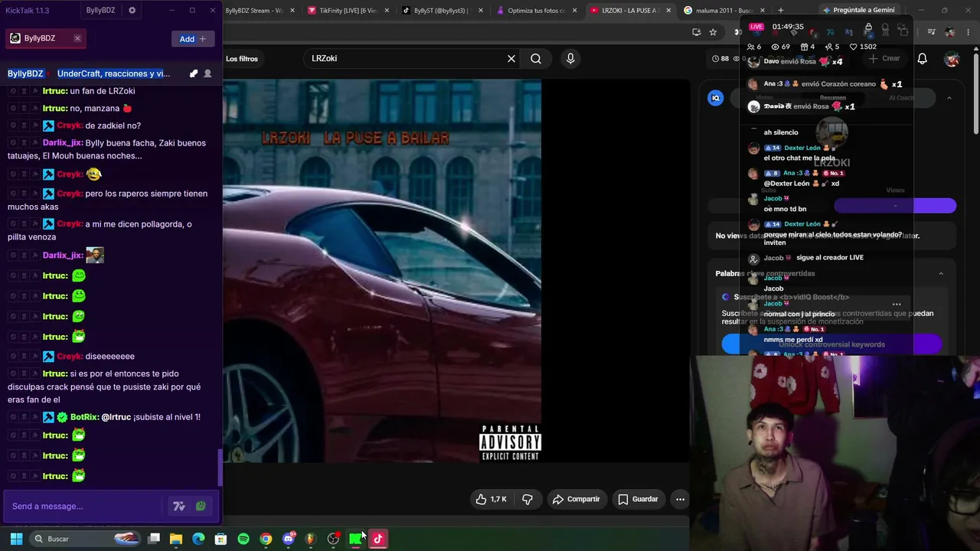Click the BotRix username in chat
The image size is (980, 551).
point(84,417)
